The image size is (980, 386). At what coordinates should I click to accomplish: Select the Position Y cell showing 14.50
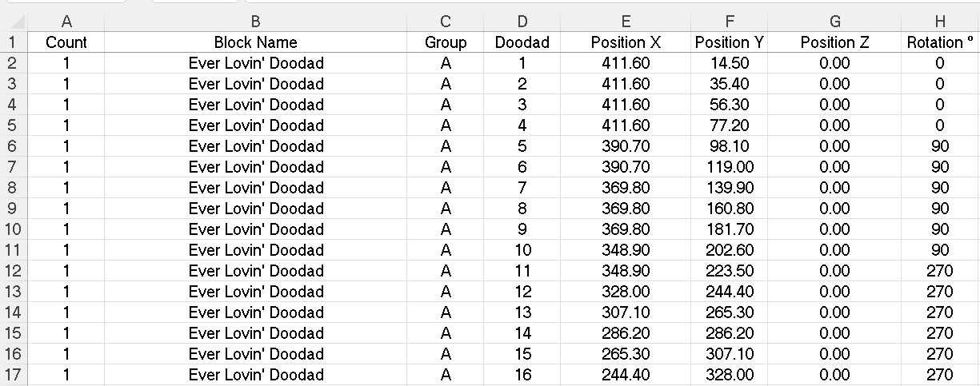click(x=730, y=63)
